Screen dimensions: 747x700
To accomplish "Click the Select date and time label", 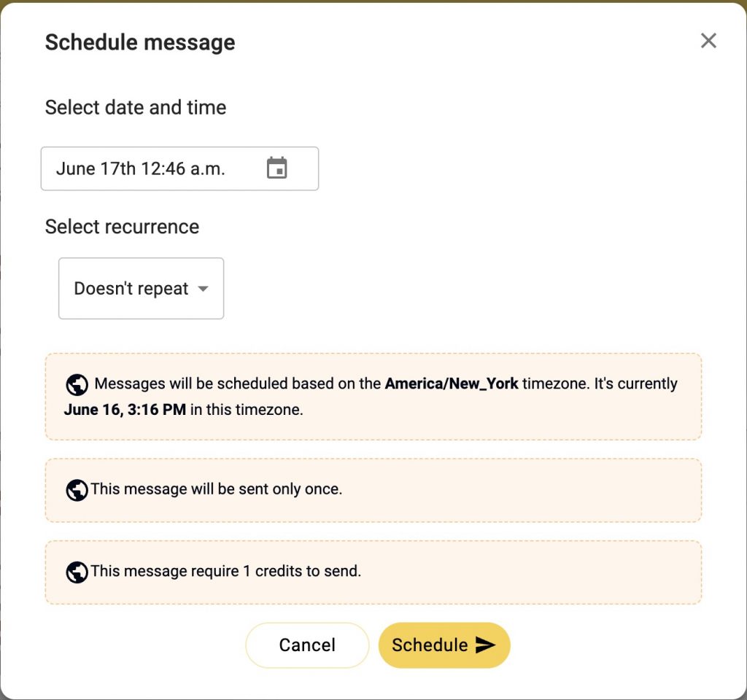I will click(136, 107).
